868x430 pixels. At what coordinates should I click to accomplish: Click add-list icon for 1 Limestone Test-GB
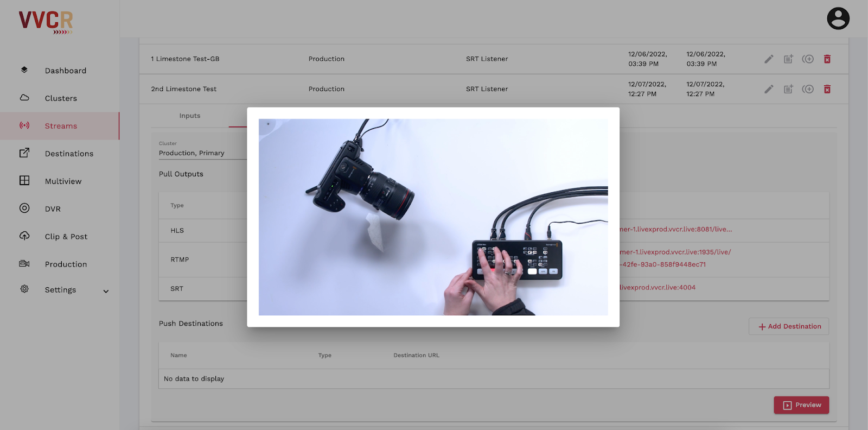pos(788,59)
